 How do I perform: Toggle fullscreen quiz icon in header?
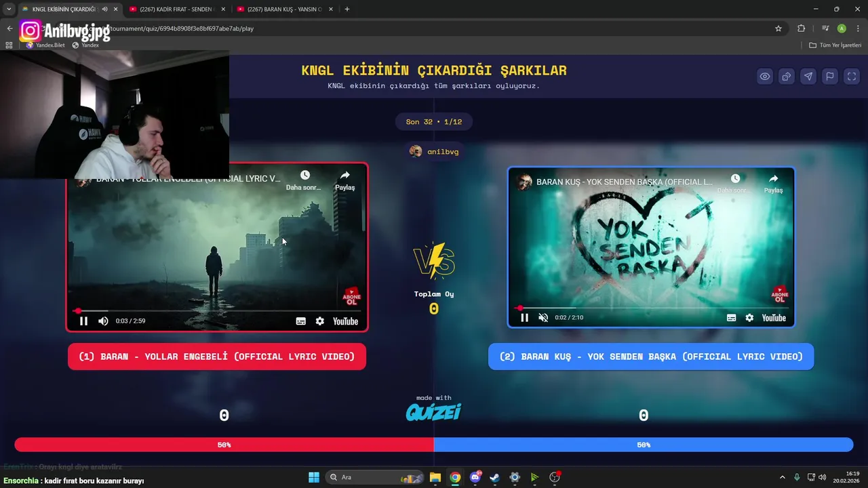click(x=852, y=77)
